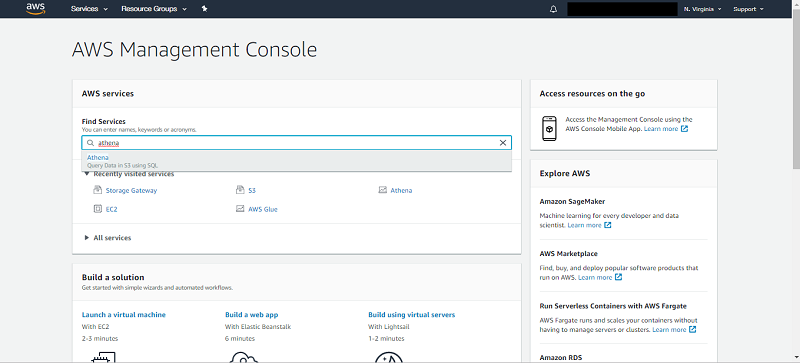Open Learn more under AWS Marketplace

click(595, 278)
